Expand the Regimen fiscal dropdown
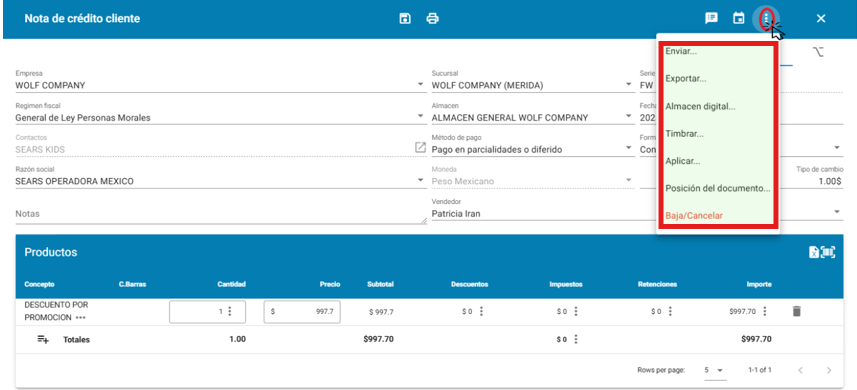This screenshot has width=857, height=390. 420,116
